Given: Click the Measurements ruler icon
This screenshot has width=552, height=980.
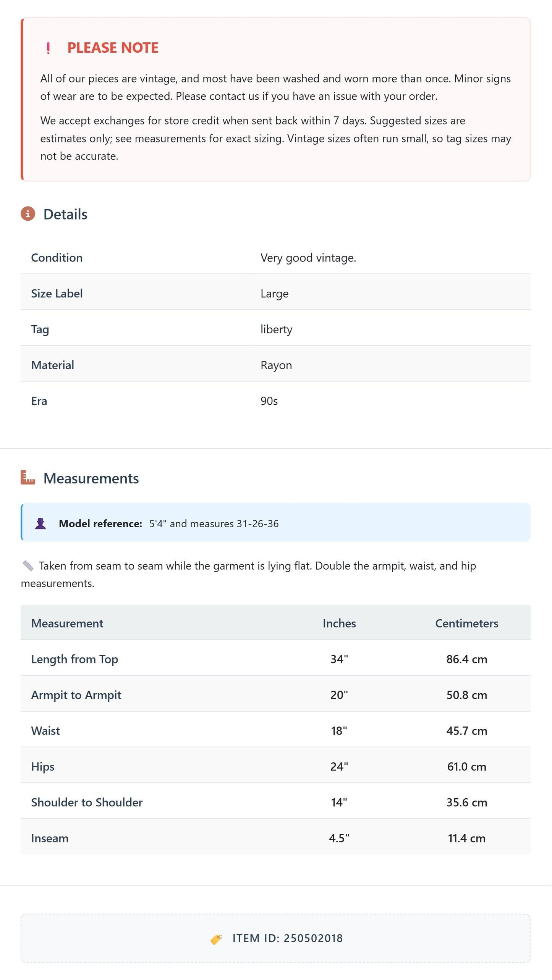Looking at the screenshot, I should click(28, 478).
